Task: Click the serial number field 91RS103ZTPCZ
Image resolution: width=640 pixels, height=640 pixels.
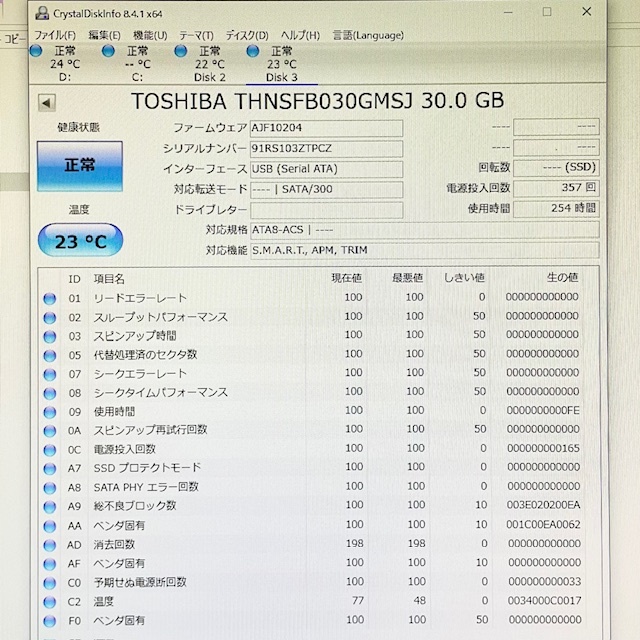Action: tap(327, 149)
